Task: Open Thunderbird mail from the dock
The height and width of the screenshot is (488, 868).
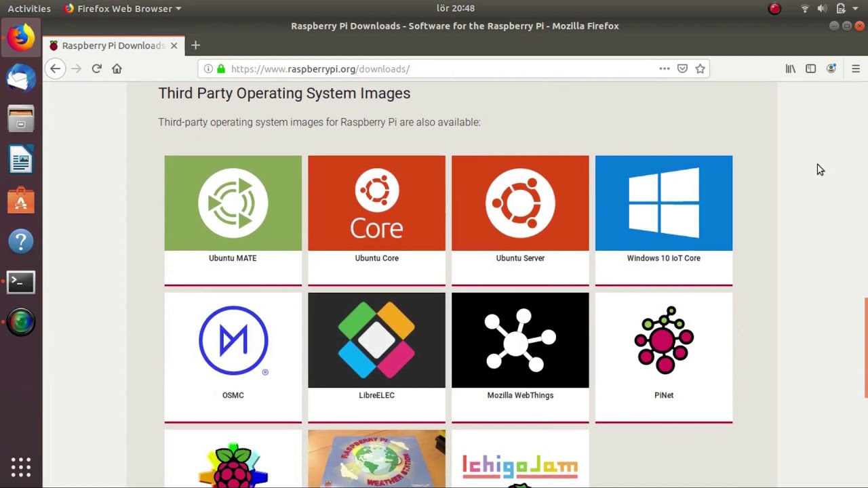Action: coord(21,78)
